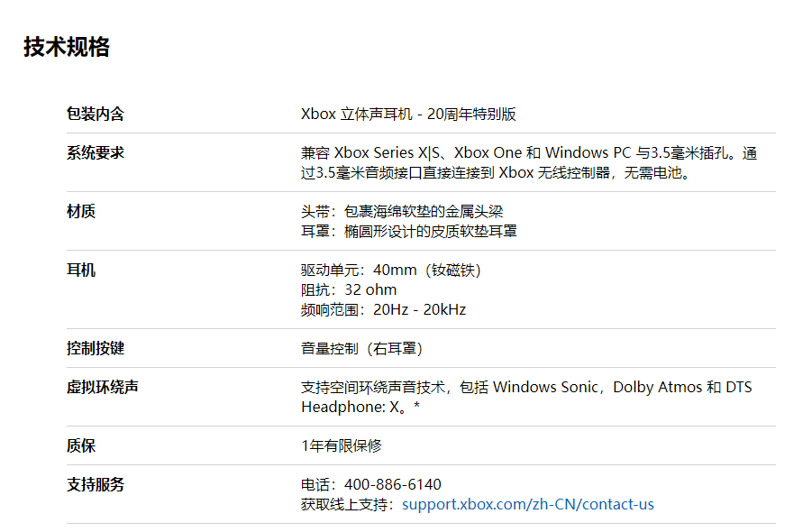
Task: Select the 质保 row label
Action: coord(81,445)
